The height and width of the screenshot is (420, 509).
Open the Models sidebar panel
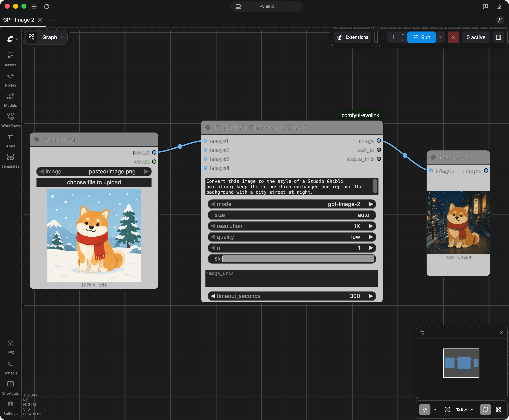point(10,100)
